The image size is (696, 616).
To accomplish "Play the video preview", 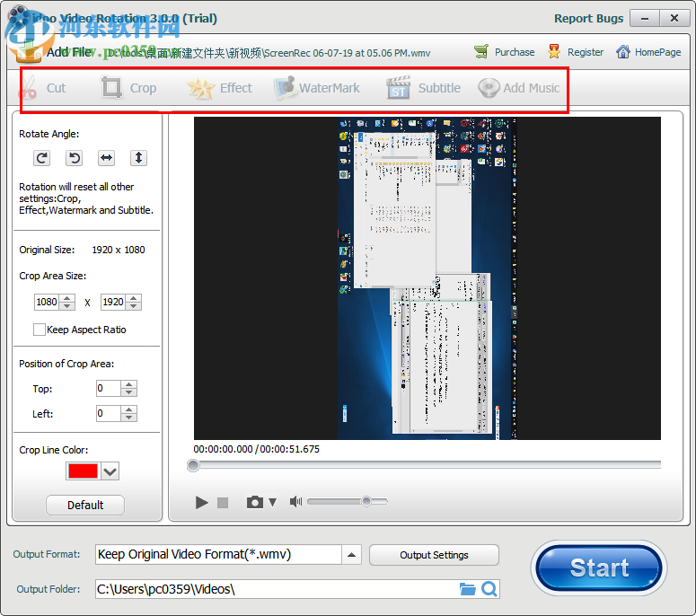I will click(201, 502).
